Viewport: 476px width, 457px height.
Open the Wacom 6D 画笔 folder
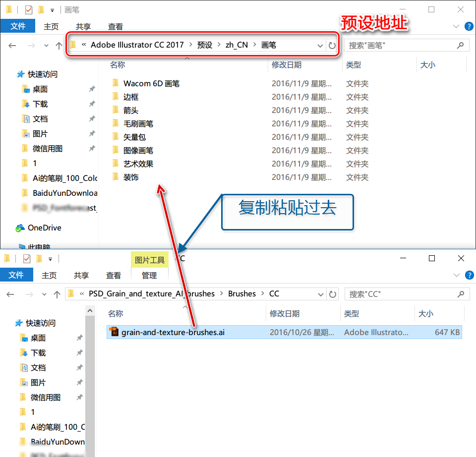coord(152,83)
